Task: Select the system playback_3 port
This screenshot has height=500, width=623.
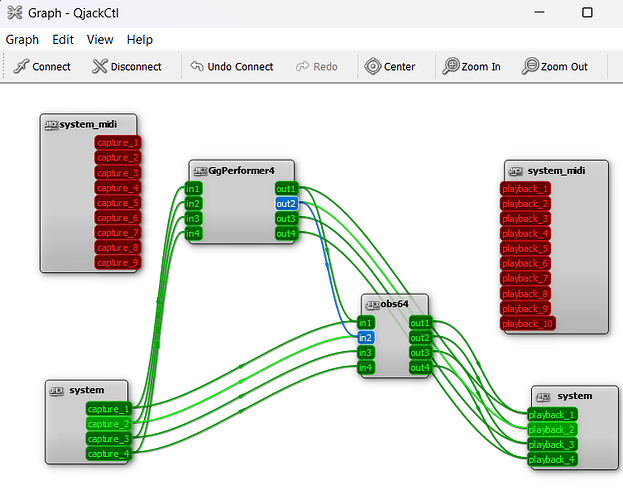Action: point(552,445)
